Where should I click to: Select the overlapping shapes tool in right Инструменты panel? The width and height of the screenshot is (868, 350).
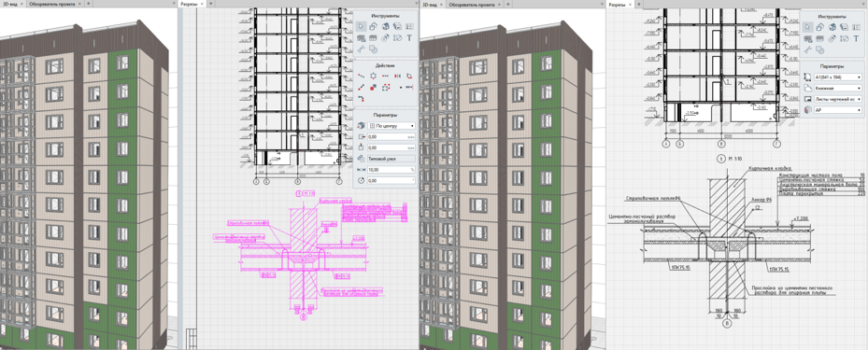(819, 49)
